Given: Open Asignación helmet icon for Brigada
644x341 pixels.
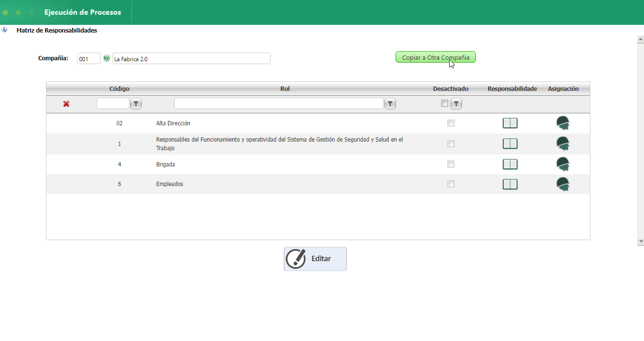Looking at the screenshot, I should coord(563,164).
